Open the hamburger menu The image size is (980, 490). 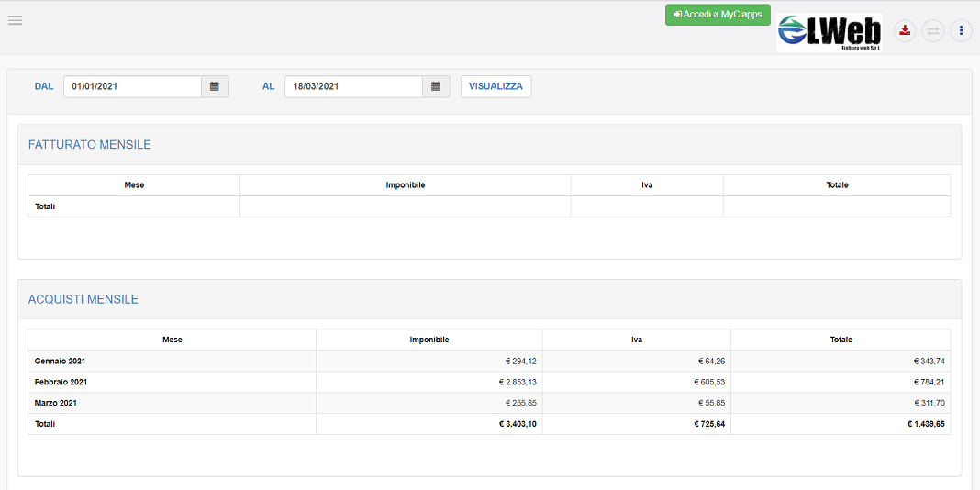pyautogui.click(x=15, y=20)
